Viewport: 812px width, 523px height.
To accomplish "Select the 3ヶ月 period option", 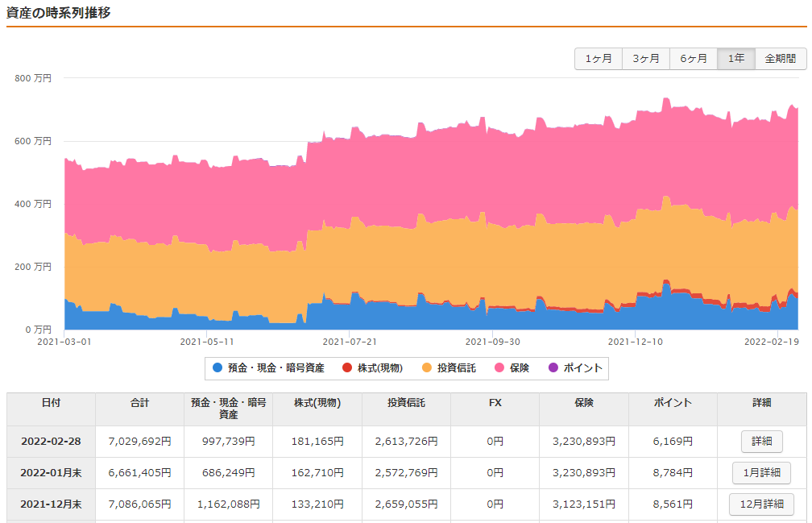I will [x=645, y=58].
